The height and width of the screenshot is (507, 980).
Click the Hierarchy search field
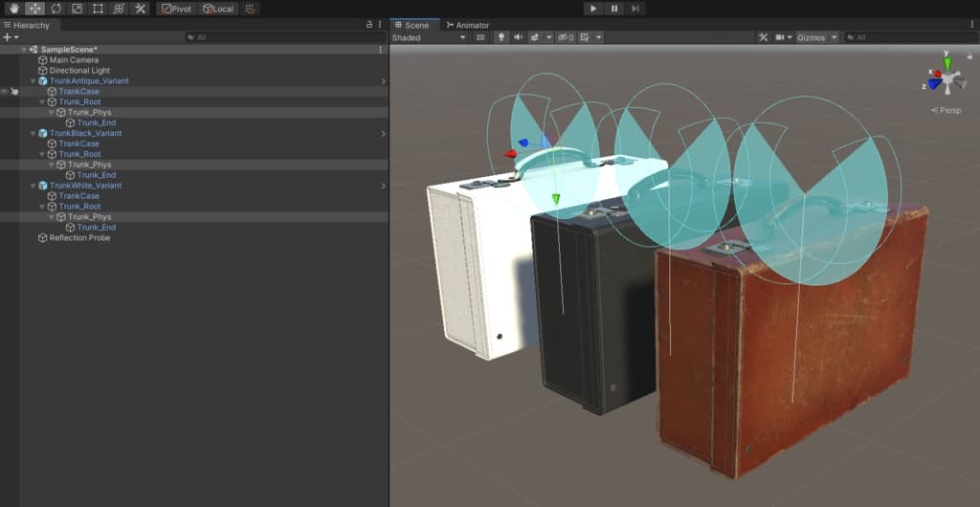284,37
